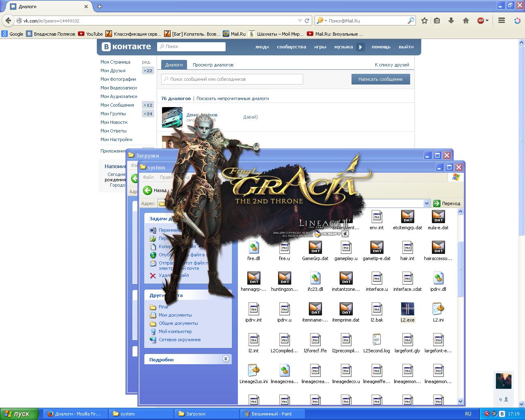The height and width of the screenshot is (420, 525).
Task: Open Сетевое окружение in system window sidebar
Action: click(x=180, y=340)
